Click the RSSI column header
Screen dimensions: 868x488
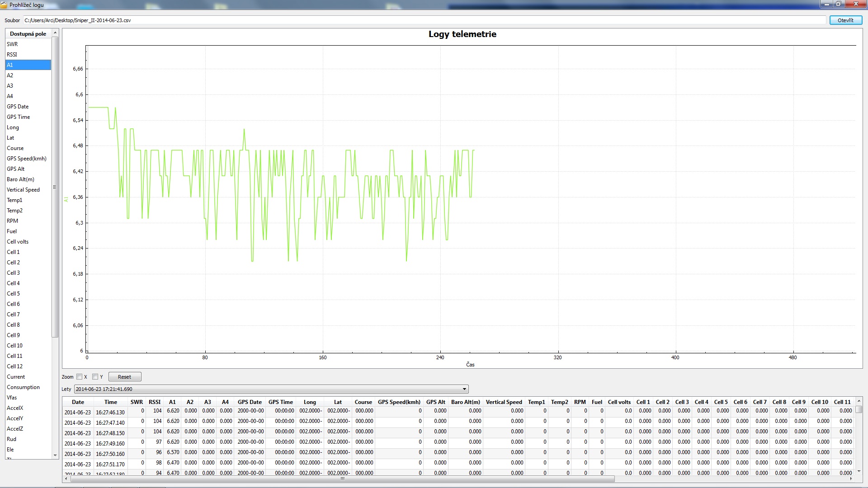click(x=155, y=402)
